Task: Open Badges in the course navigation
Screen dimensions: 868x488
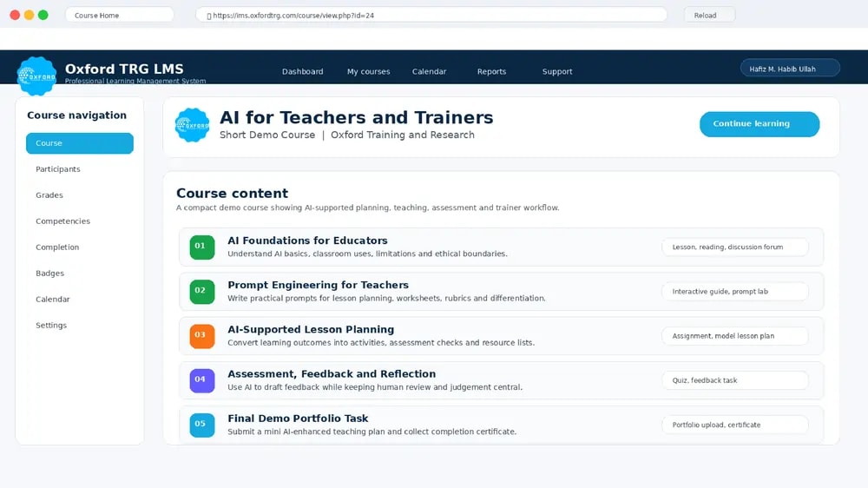Action: pyautogui.click(x=49, y=273)
